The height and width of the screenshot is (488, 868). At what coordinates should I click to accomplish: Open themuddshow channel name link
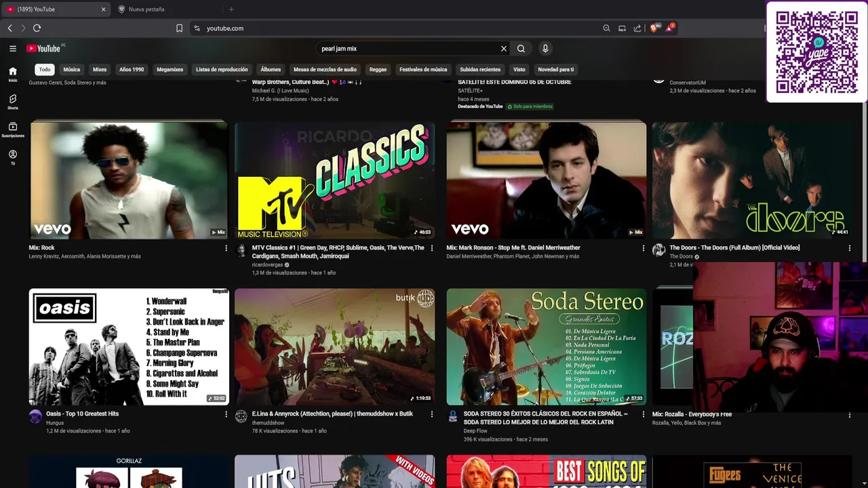click(x=268, y=423)
